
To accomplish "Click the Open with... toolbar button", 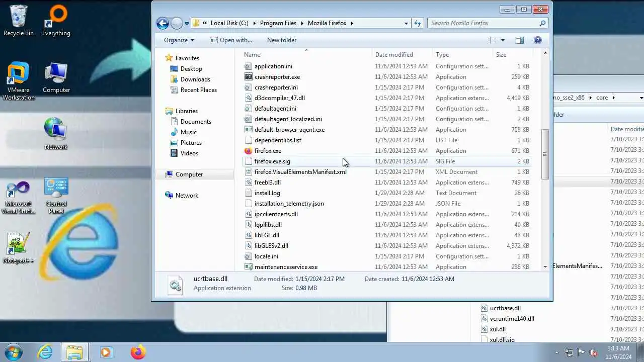I will pyautogui.click(x=231, y=40).
